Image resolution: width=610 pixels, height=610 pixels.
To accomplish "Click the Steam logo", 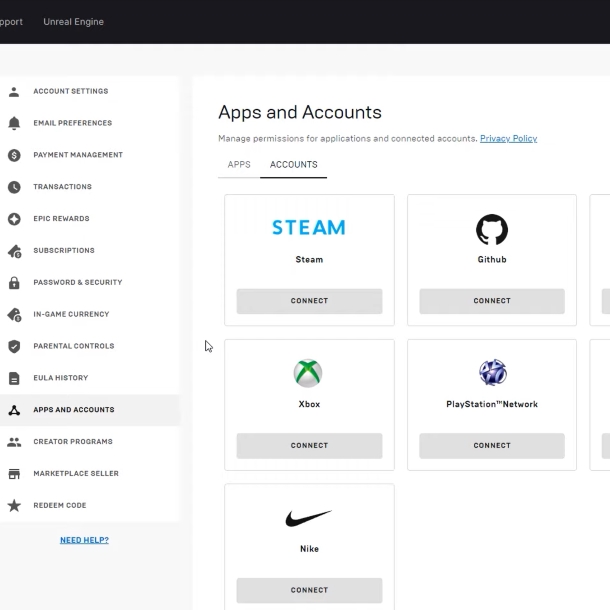I will coord(309,228).
